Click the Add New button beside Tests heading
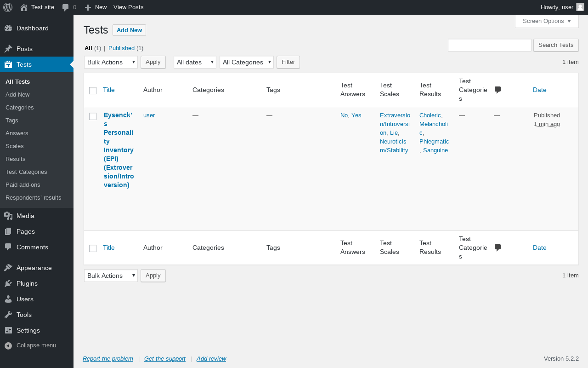The height and width of the screenshot is (368, 588). [x=129, y=30]
